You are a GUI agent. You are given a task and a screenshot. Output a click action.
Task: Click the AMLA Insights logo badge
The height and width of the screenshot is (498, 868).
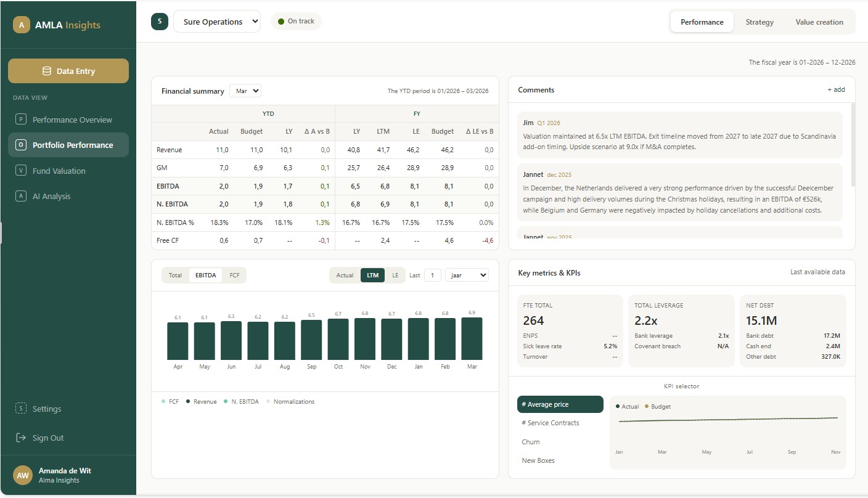22,25
